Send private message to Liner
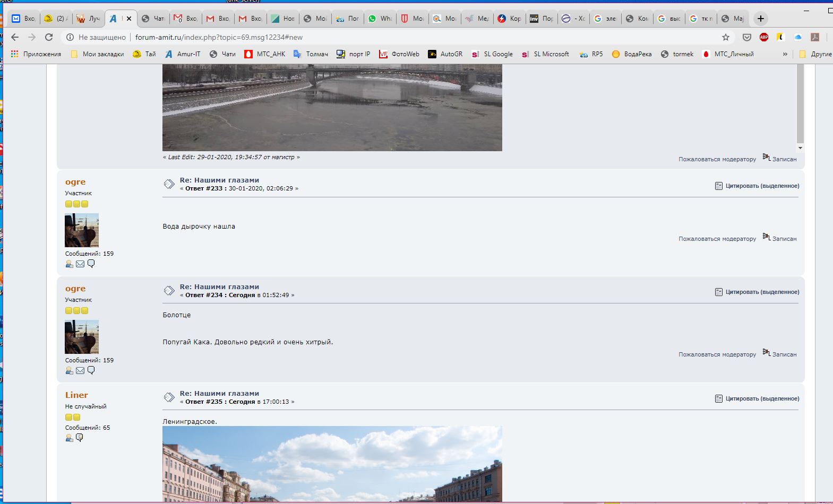This screenshot has width=833, height=504. (x=80, y=438)
